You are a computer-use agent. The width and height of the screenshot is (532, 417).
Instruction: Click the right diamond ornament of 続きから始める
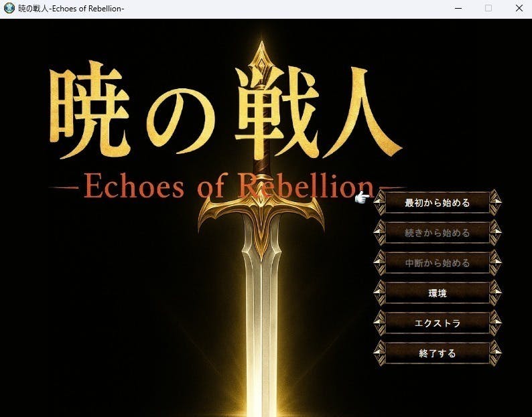[x=495, y=233]
